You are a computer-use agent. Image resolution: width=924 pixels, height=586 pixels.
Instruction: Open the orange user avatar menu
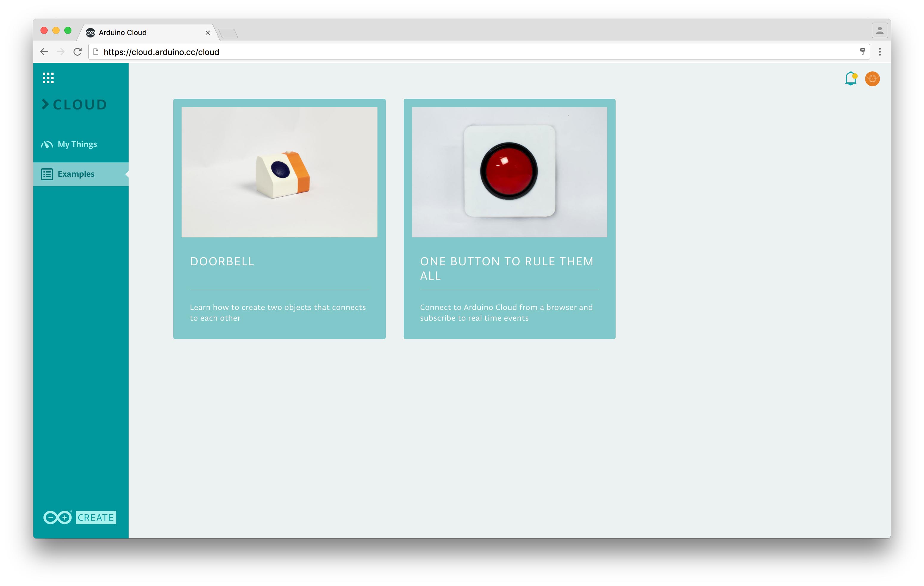(x=872, y=79)
